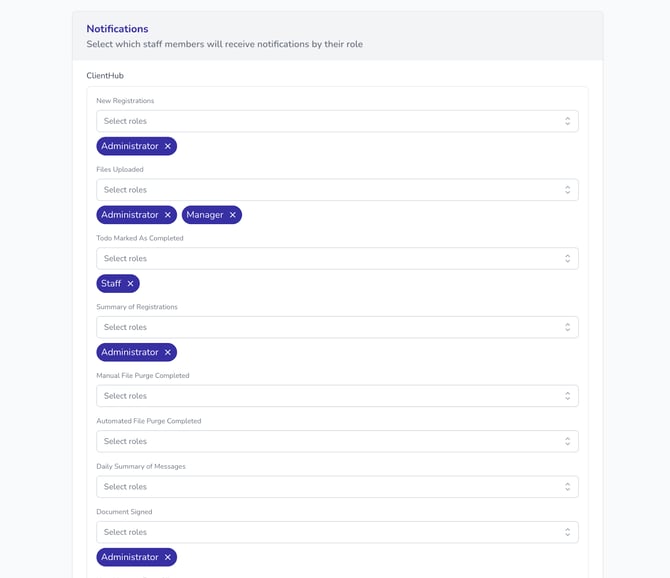670x578 pixels.
Task: Remove Administrator tag under Files Uploaded
Action: (x=168, y=215)
